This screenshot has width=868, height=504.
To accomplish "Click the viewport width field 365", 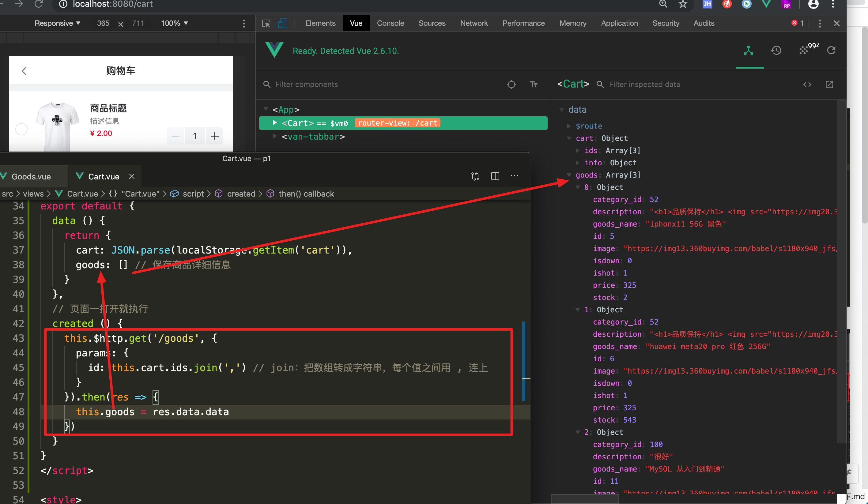I will [x=103, y=23].
